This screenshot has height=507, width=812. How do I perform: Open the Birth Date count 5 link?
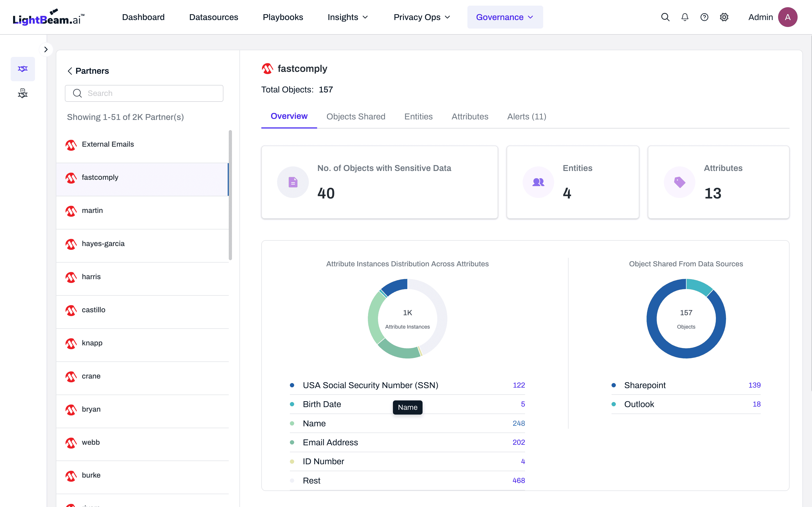(x=523, y=404)
